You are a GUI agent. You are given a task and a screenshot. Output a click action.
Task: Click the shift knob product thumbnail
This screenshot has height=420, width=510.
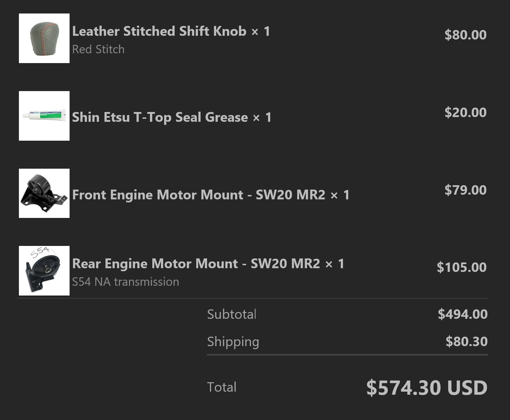click(x=44, y=38)
